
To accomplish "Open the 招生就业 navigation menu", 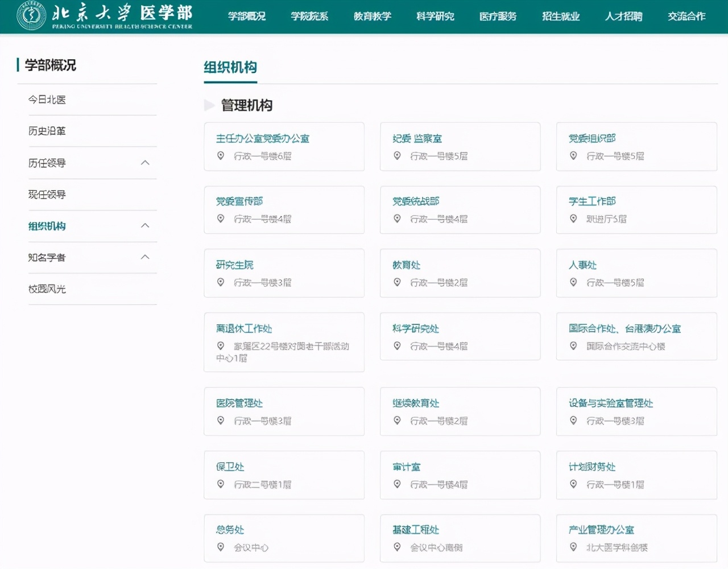I will tap(560, 17).
